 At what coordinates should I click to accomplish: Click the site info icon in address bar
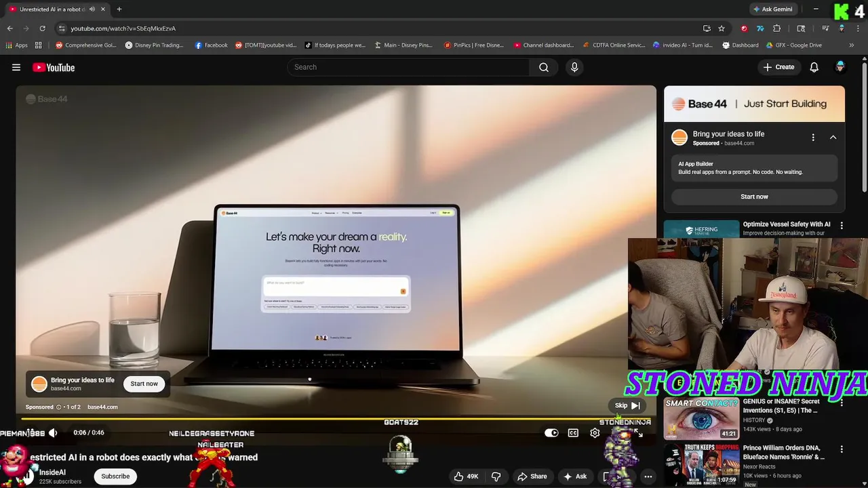(62, 28)
